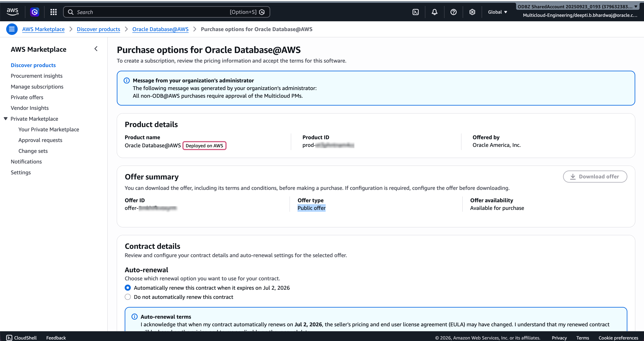Click the Offered by label
Screen dimensions: 644x341
[486, 137]
